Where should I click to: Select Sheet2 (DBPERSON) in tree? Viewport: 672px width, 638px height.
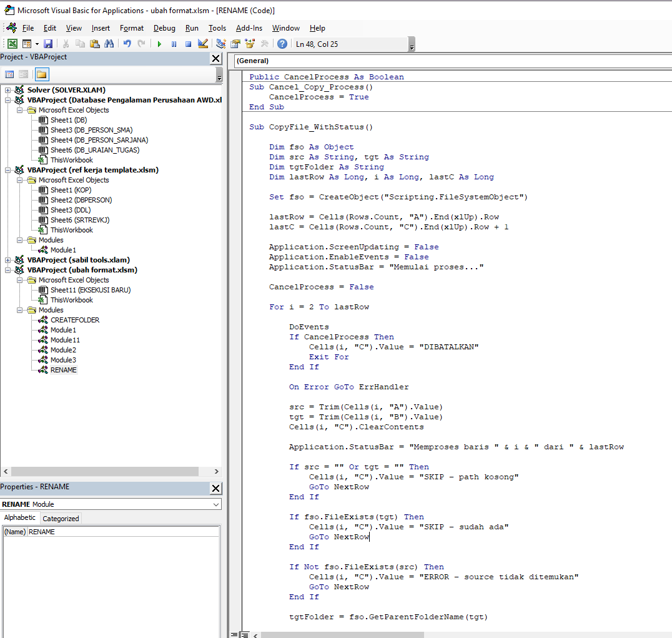coord(81,200)
